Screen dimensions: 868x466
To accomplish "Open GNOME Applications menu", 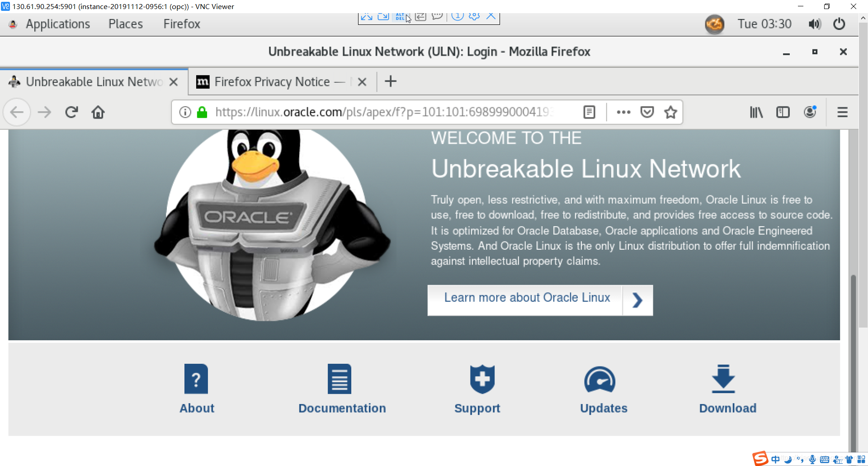I will point(58,24).
